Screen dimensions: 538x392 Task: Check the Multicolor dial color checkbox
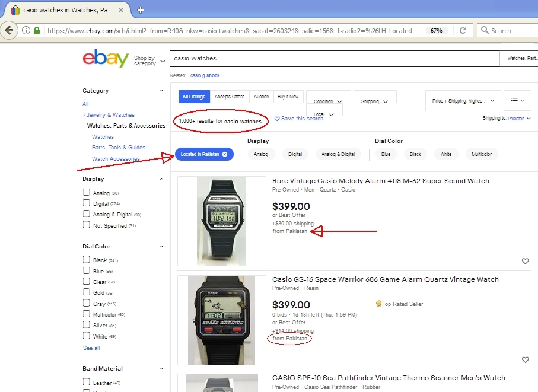(x=87, y=314)
